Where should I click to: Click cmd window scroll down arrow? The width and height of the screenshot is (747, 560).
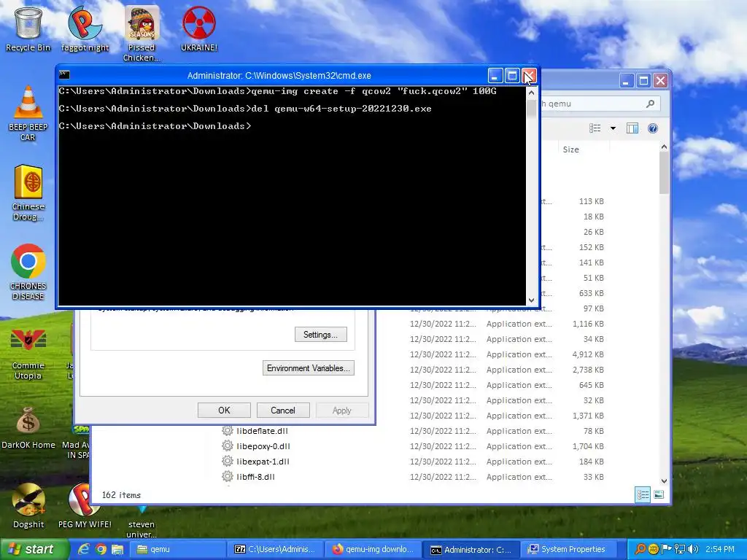(x=531, y=300)
